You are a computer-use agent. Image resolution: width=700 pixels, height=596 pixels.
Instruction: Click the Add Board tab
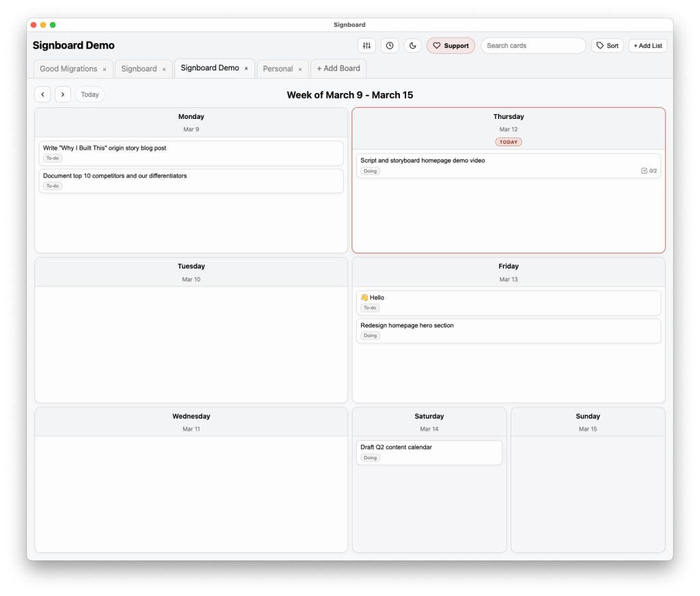(338, 69)
